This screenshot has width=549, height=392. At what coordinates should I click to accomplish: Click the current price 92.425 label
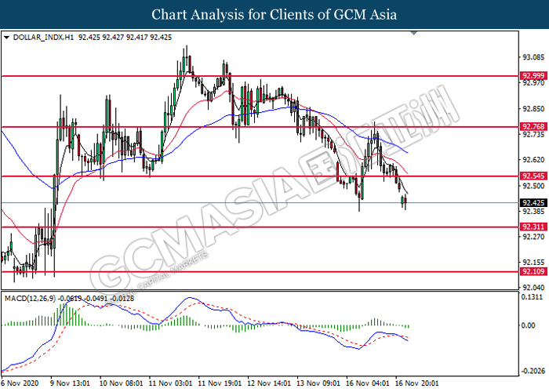533,202
